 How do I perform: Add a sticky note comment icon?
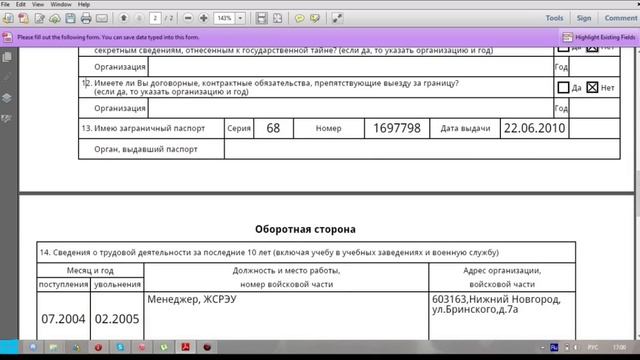tap(300, 18)
